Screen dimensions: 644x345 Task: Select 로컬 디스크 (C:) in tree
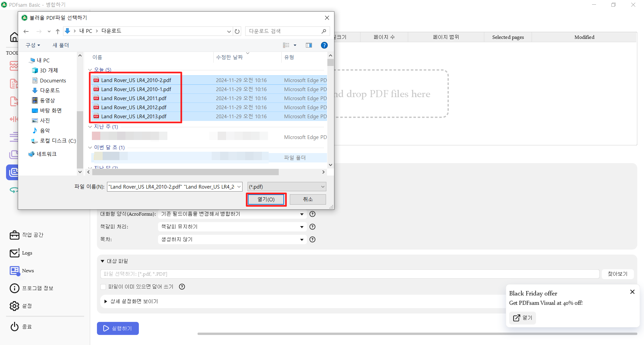pyautogui.click(x=54, y=141)
